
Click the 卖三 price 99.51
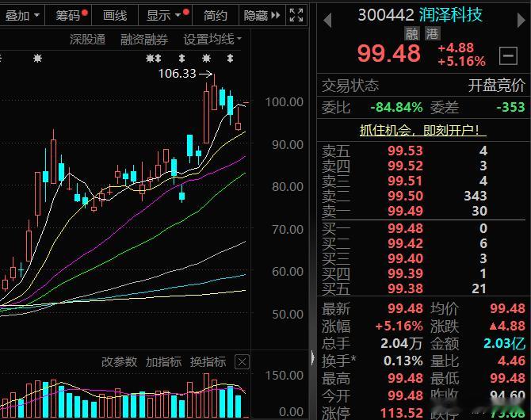pyautogui.click(x=405, y=181)
